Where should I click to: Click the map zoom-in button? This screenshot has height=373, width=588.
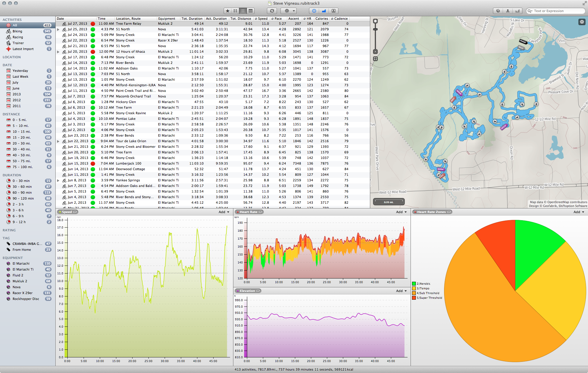[375, 21]
